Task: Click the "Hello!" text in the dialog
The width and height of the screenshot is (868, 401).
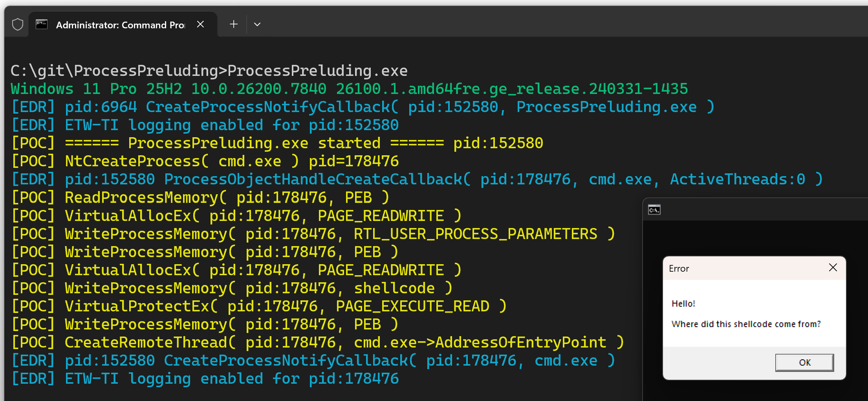Action: point(683,304)
